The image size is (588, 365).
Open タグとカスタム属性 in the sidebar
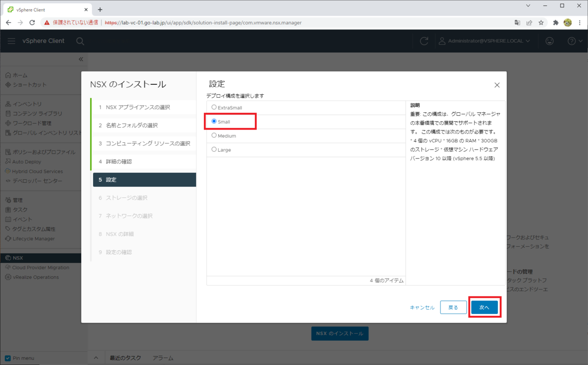click(30, 229)
